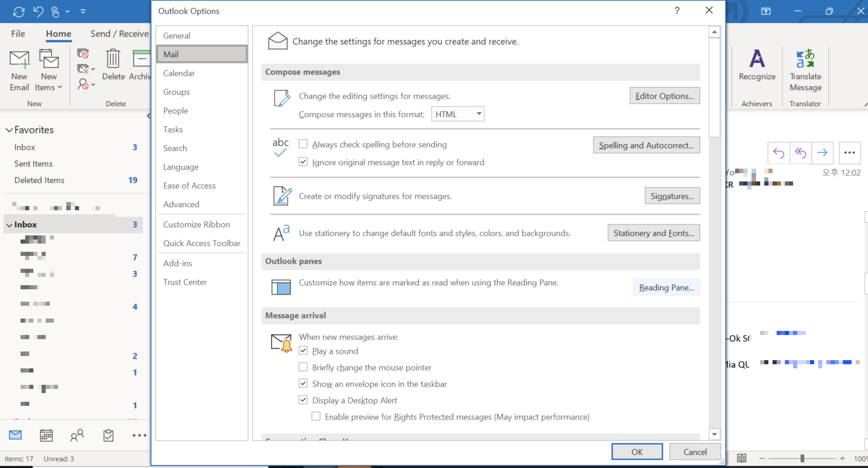Click the options vertical scrollbar thumb
Viewport: 868px width, 468px height.
coord(715,87)
